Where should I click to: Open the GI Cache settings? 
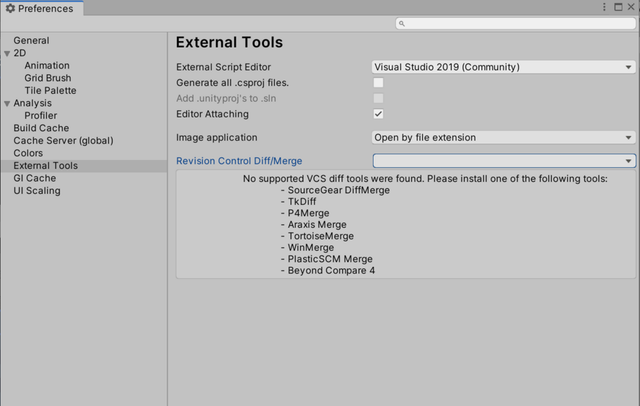pyautogui.click(x=35, y=178)
